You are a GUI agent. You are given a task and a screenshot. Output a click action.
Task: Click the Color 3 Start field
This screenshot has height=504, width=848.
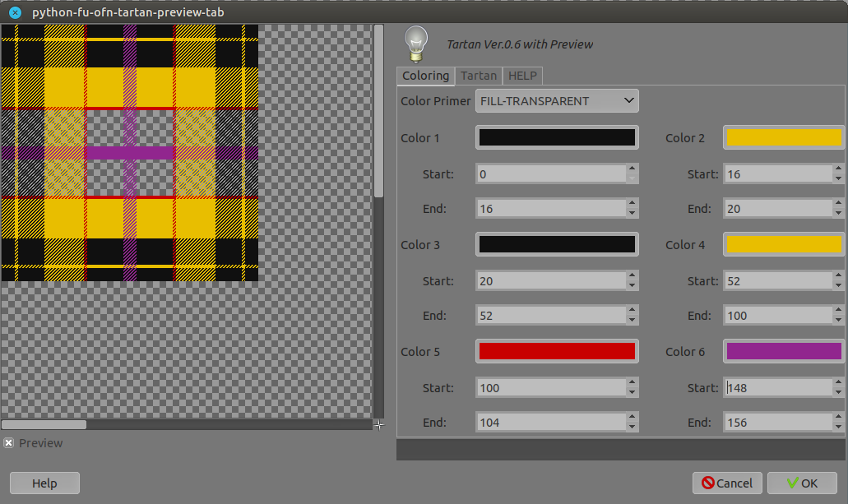point(551,281)
